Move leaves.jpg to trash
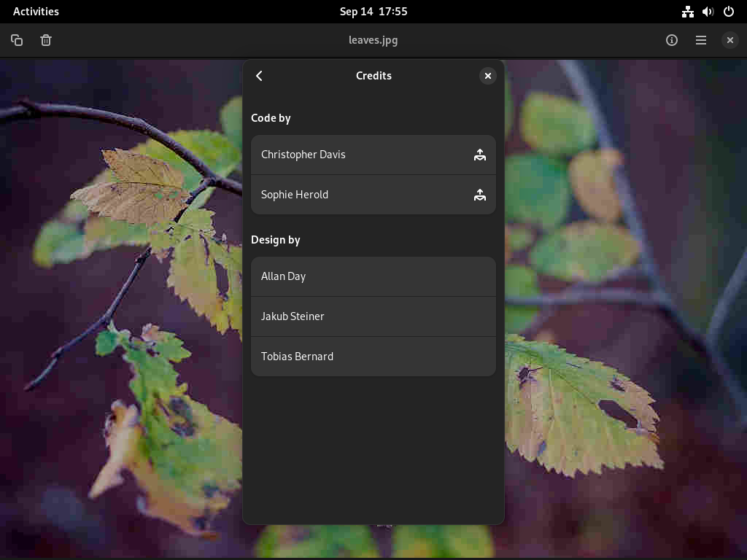The width and height of the screenshot is (747, 560). [x=46, y=40]
